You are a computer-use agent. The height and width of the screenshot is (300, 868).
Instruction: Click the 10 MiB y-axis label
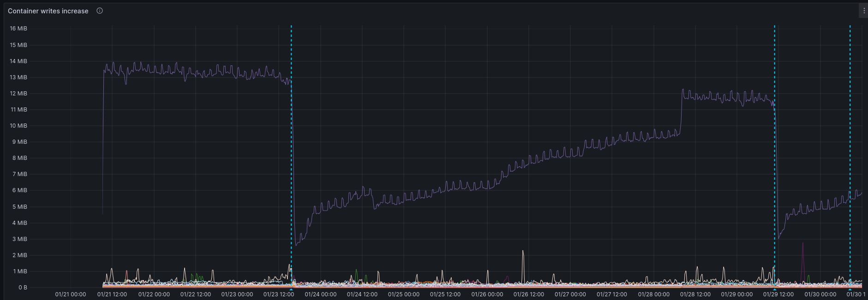(x=18, y=126)
